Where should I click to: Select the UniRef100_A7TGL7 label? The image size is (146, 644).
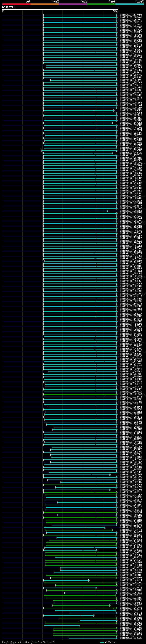pyautogui.click(x=131, y=495)
